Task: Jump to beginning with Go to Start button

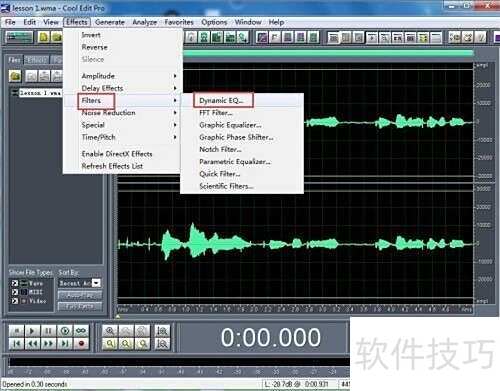Action: tap(16, 343)
